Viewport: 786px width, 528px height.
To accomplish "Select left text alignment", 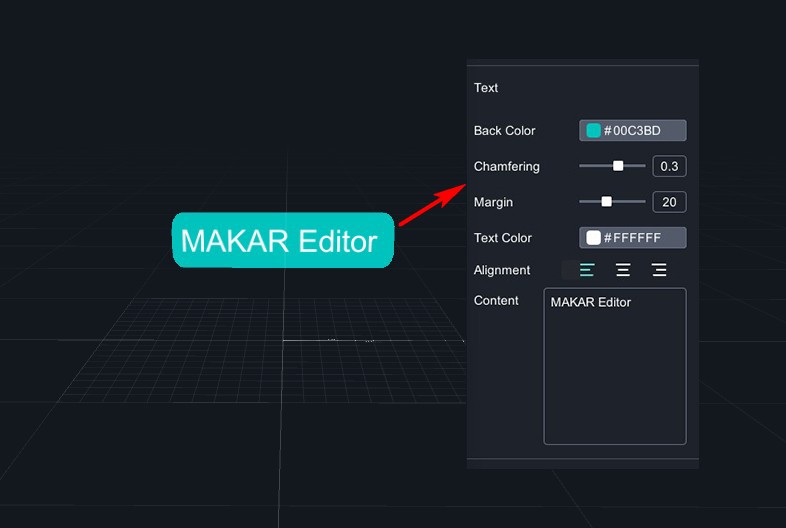I will tap(587, 270).
